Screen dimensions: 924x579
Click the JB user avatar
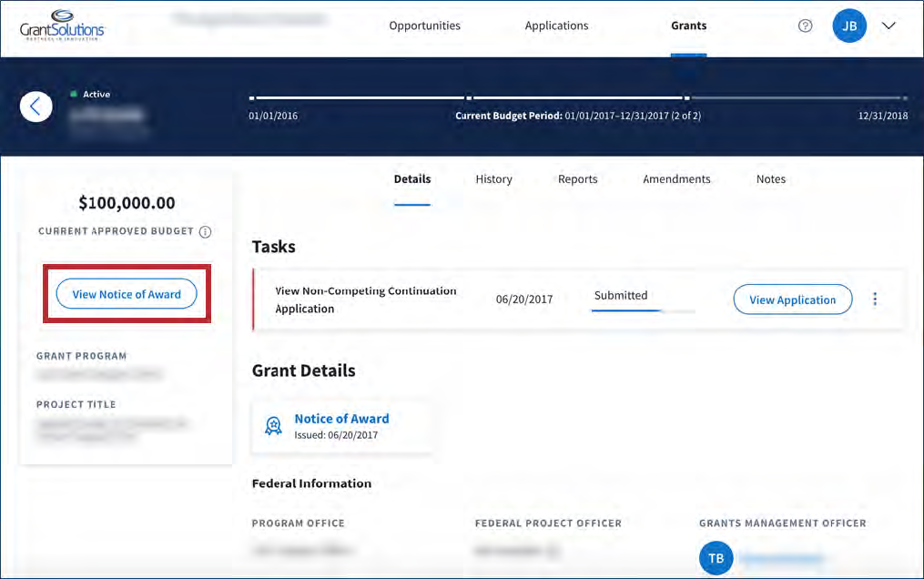[848, 25]
